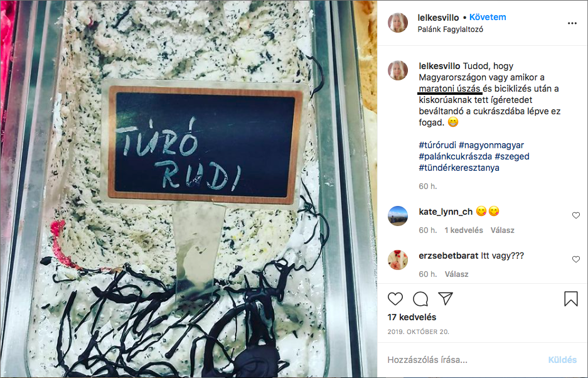Open the three-dot more options menu

point(572,23)
